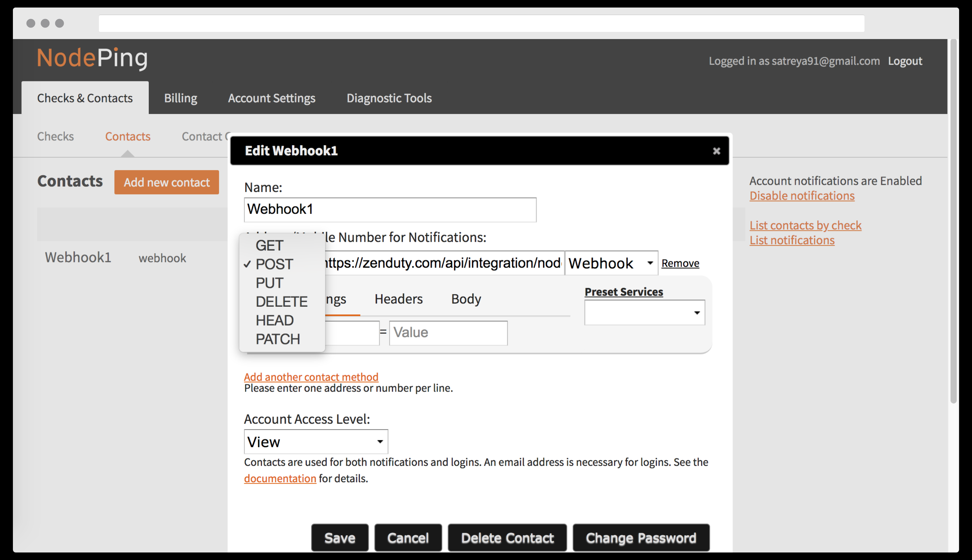The width and height of the screenshot is (972, 560).
Task: Open the Account Access Level dropdown
Action: (x=315, y=441)
